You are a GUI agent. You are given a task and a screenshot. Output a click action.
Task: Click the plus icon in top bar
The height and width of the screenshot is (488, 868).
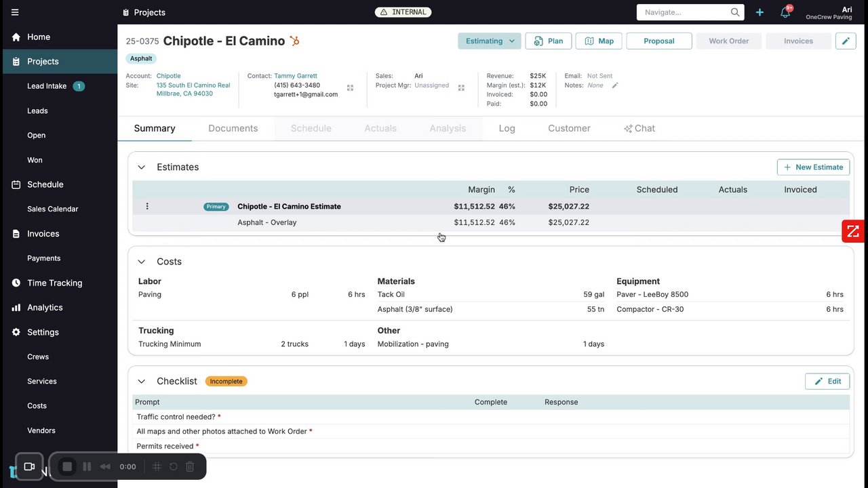click(759, 12)
